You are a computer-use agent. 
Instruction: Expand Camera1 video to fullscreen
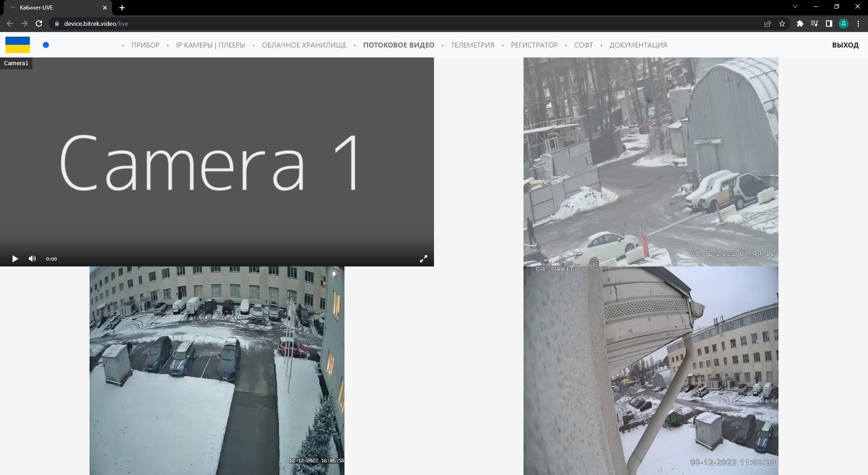[424, 259]
